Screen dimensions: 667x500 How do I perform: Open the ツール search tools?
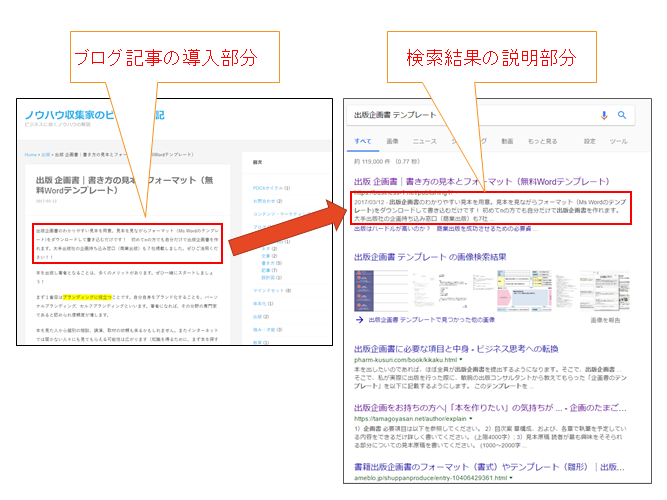click(x=619, y=141)
